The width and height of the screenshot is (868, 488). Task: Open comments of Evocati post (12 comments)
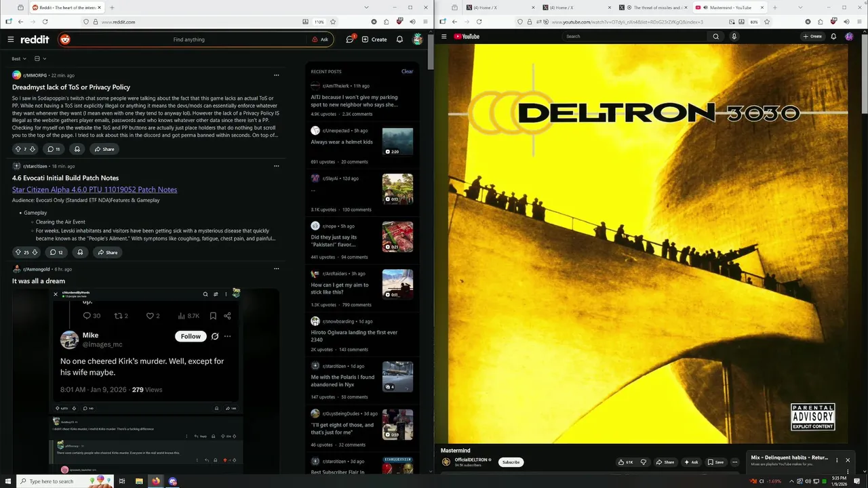click(x=55, y=252)
